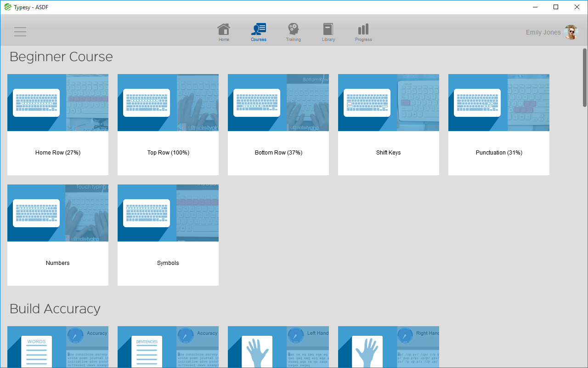The image size is (588, 368).
Task: Click the vertical scrollbar thumb
Action: (585, 77)
